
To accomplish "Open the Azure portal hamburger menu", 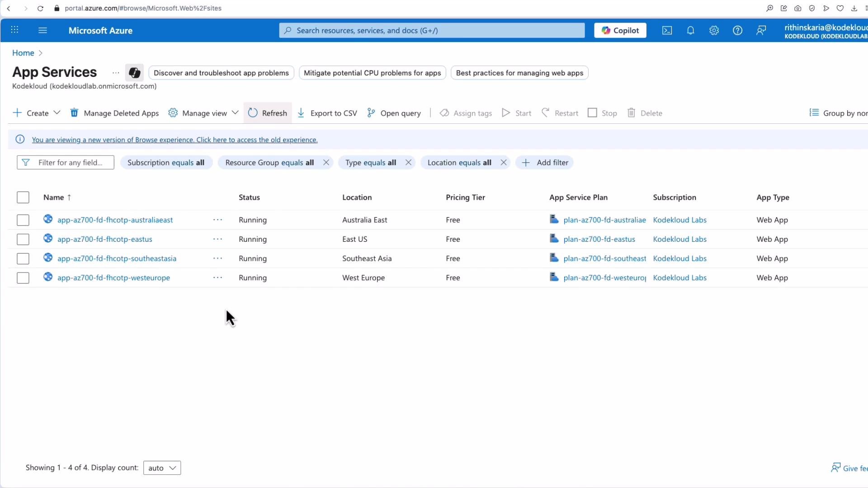I will (x=42, y=30).
